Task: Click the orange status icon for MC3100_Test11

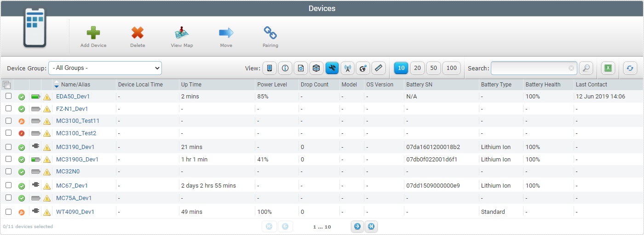Action: 22,121
